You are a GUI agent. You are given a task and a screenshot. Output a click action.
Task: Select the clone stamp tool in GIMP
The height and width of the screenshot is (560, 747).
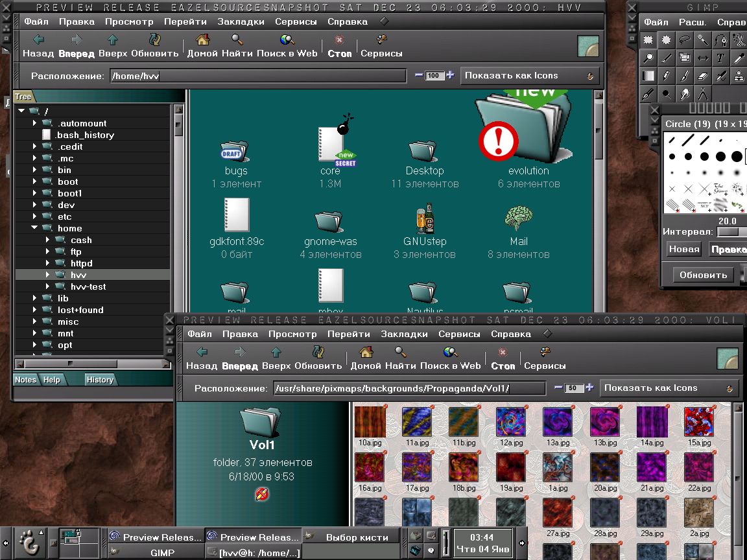tap(739, 76)
